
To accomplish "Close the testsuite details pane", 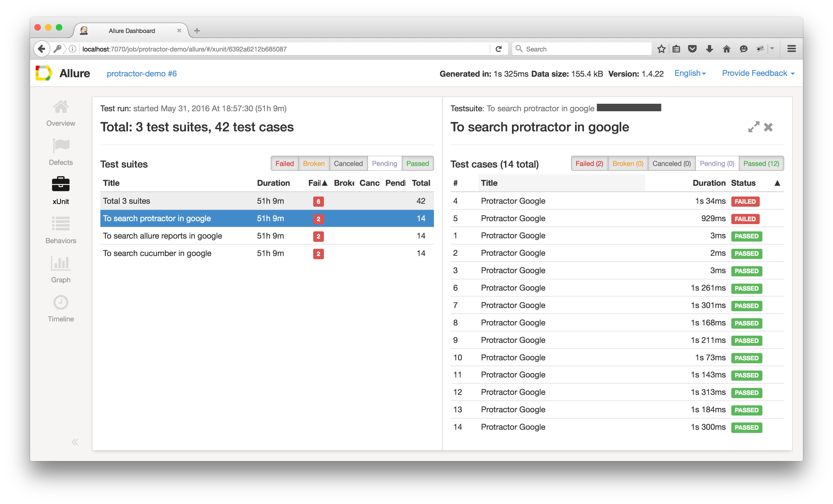I will click(x=768, y=127).
